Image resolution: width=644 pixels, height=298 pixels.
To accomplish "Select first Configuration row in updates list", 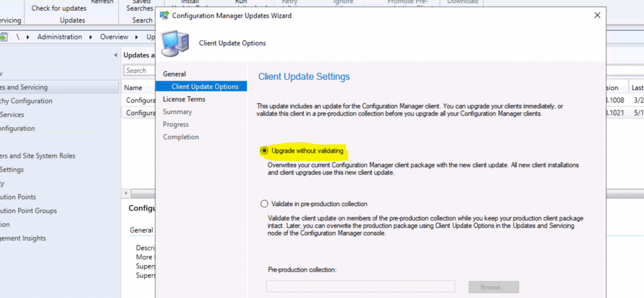I will tap(139, 100).
